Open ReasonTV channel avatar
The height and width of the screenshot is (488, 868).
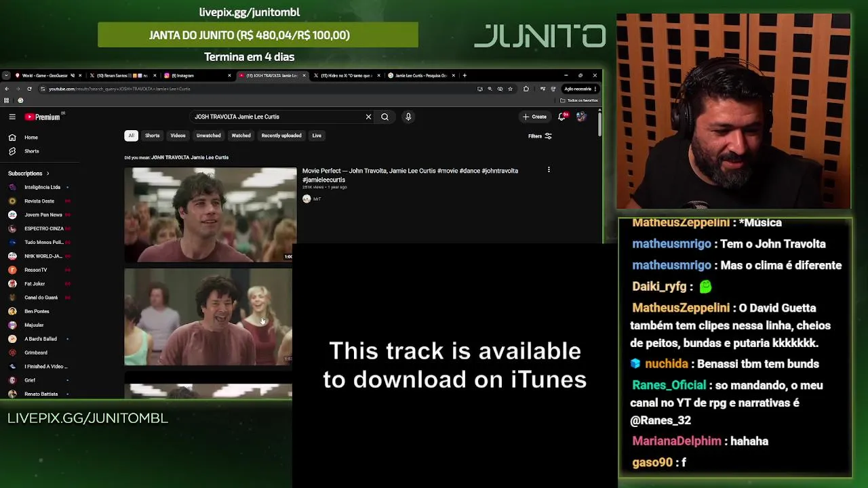pyautogui.click(x=12, y=270)
